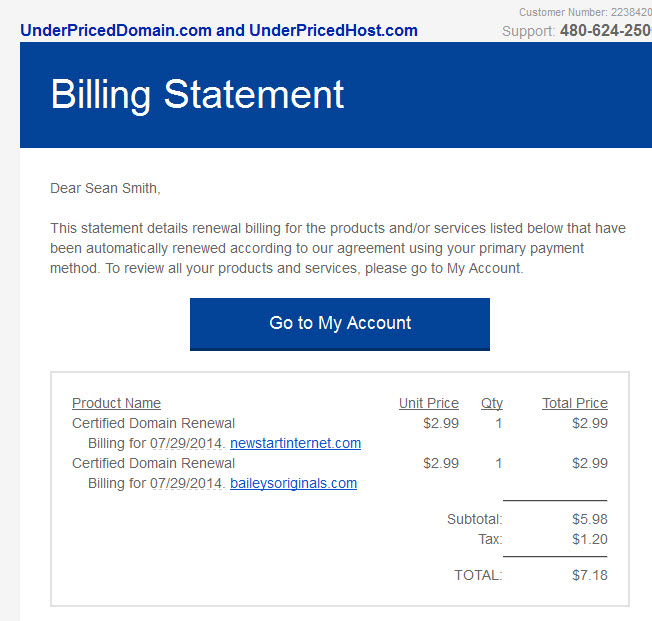The image size is (652, 621).
Task: Click the Subtotal amount $5.98
Action: click(x=590, y=519)
